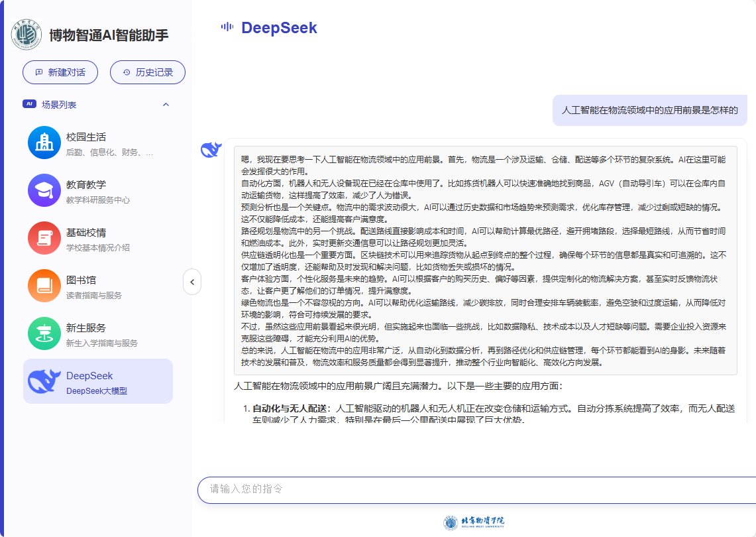Click the 图书馆 book icon
Screen dimensions: 756x537
[44, 286]
